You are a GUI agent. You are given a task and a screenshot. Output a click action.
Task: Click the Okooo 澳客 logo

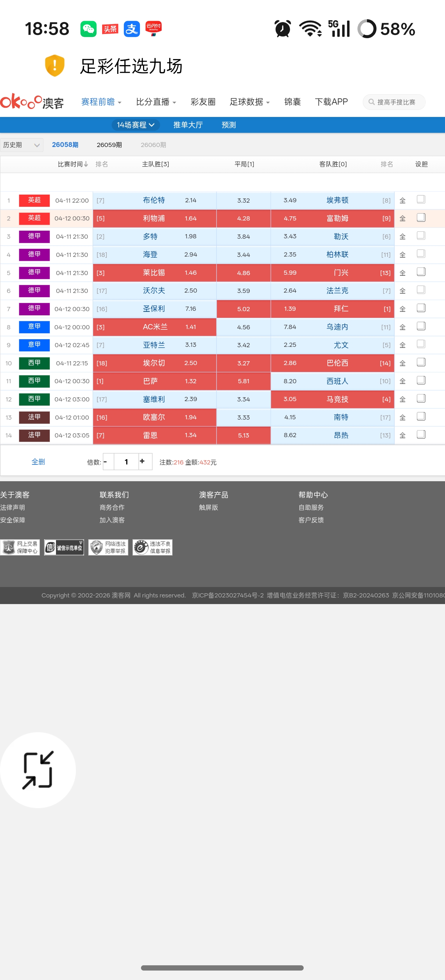(32, 102)
